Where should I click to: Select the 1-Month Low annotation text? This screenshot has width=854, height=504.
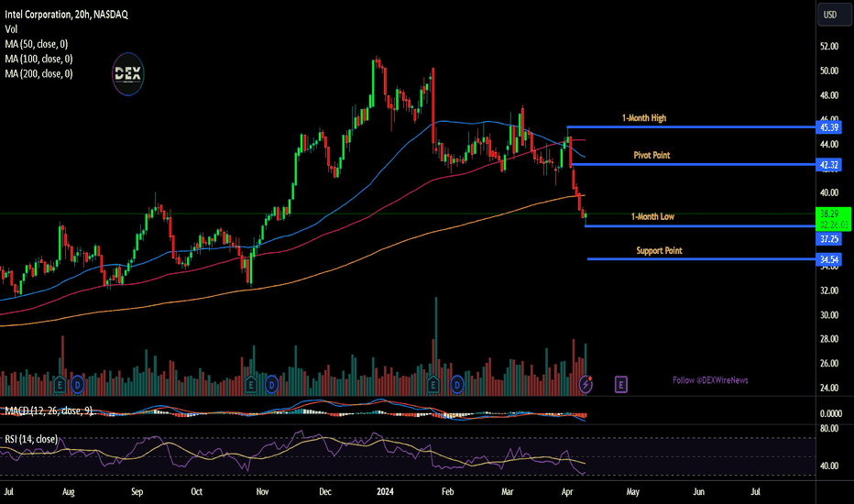tap(652, 217)
